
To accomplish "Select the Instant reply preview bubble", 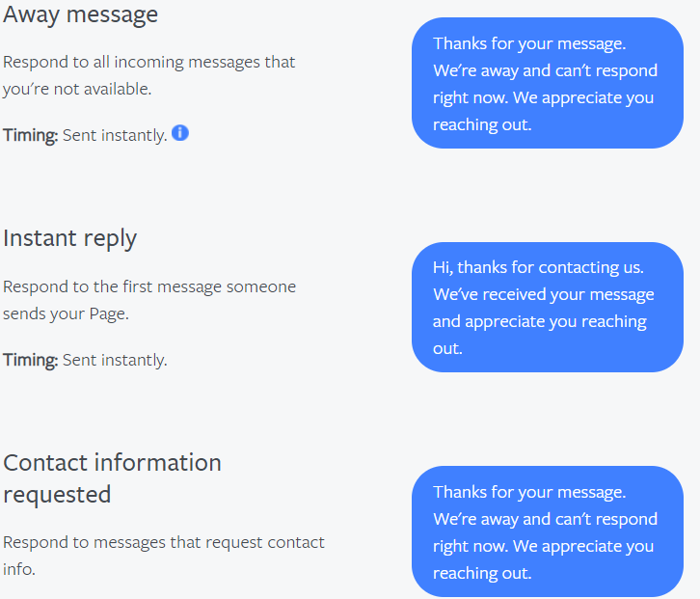I will [x=548, y=308].
